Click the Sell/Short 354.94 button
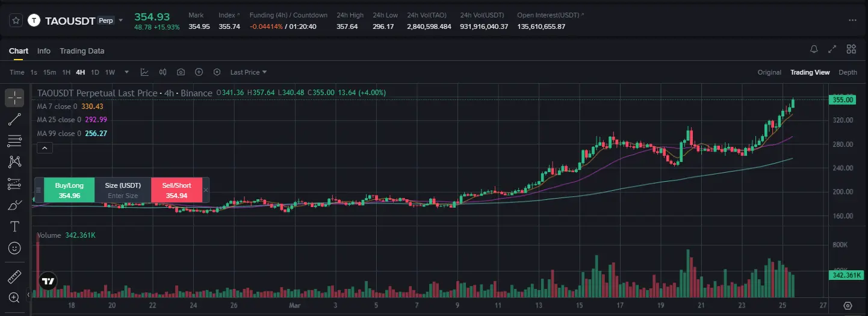The height and width of the screenshot is (316, 868). pos(176,190)
